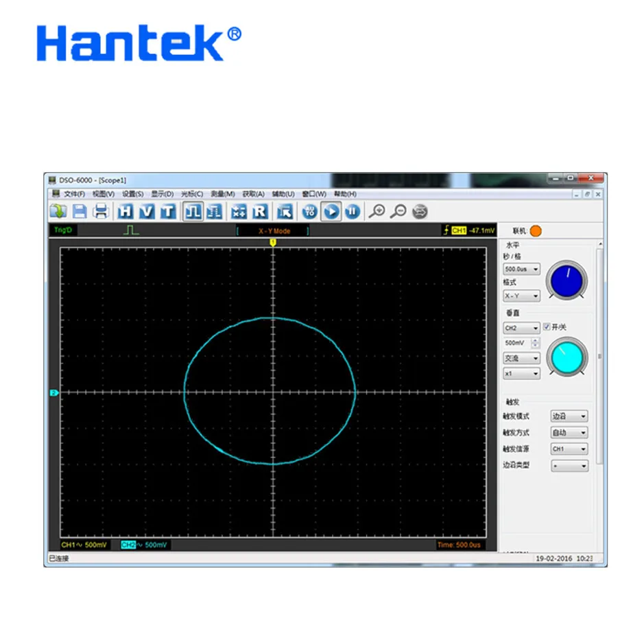Open the 交流 coupling dropdown
The image size is (644, 644).
pos(522,358)
